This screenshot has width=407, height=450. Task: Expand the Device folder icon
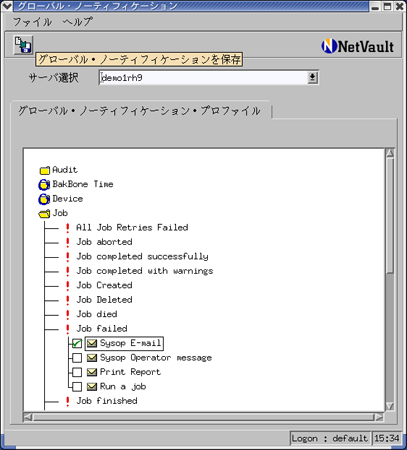coord(44,199)
